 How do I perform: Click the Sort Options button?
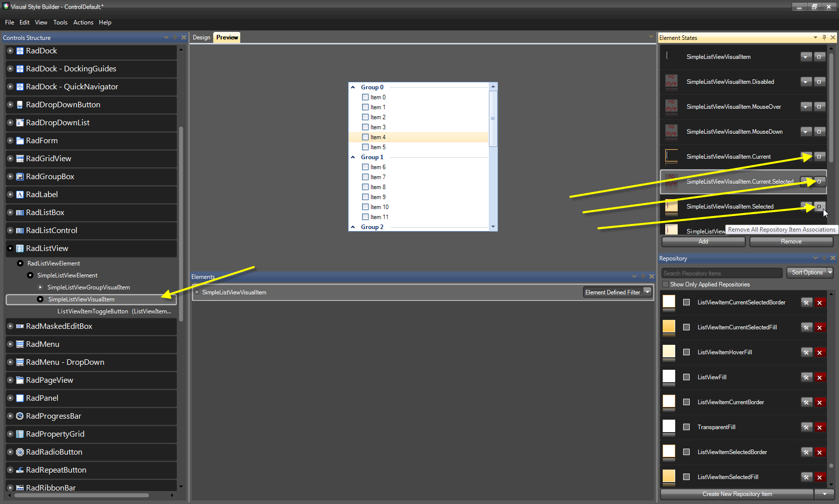[x=807, y=272]
